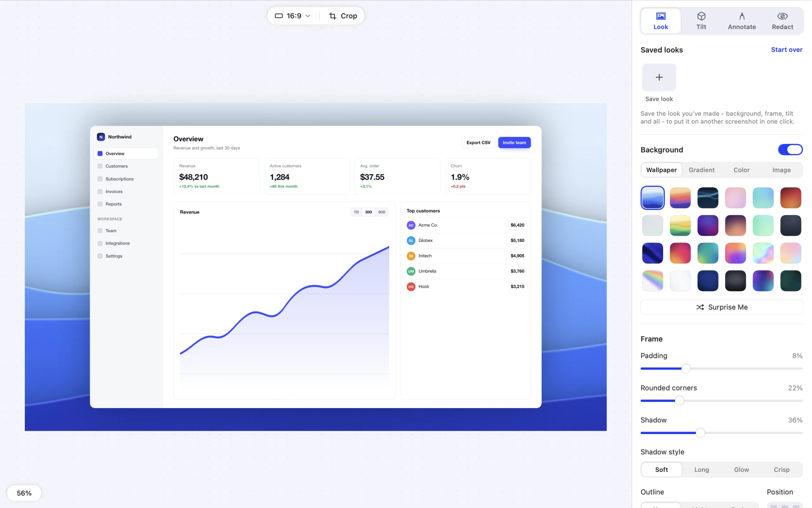Select the Crisp shadow style
The width and height of the screenshot is (812, 508).
[782, 470]
